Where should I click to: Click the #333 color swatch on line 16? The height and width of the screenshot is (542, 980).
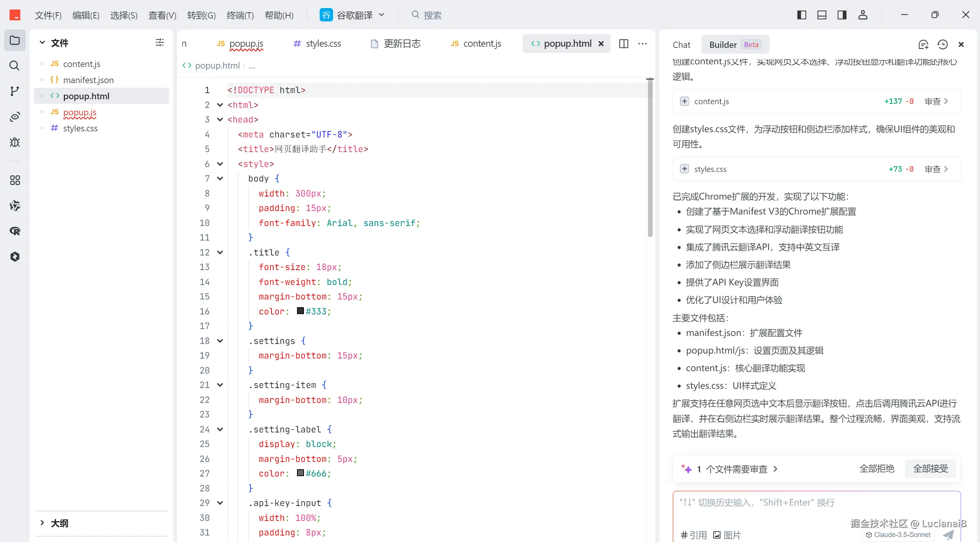pos(300,311)
